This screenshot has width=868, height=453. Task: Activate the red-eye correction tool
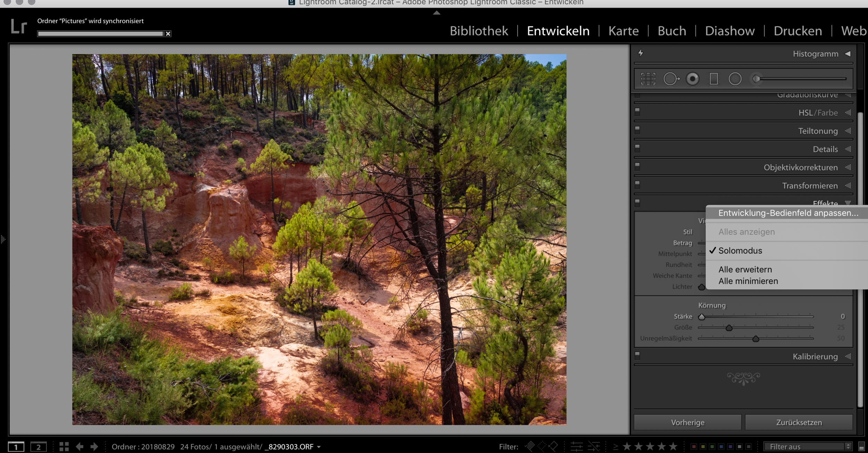pos(692,79)
